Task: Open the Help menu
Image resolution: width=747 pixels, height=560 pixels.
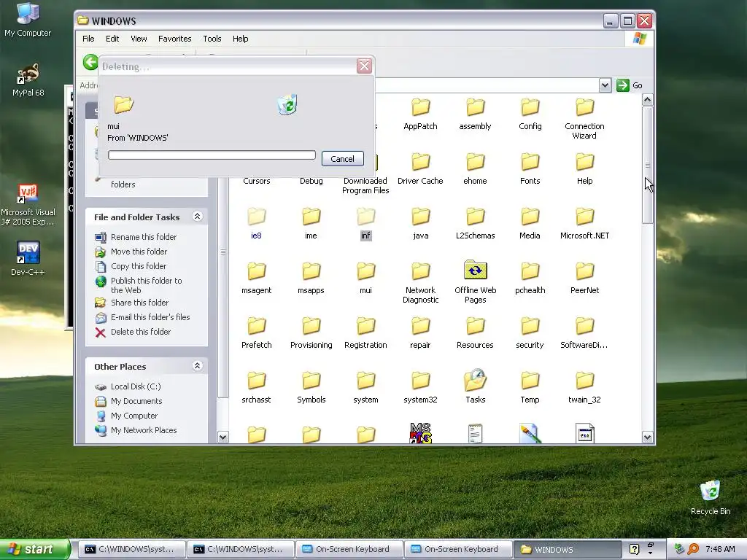Action: coord(240,39)
